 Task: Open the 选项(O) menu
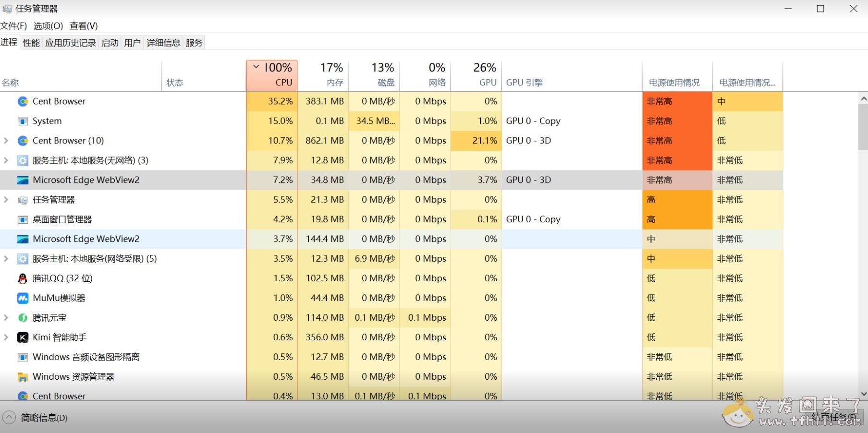48,26
